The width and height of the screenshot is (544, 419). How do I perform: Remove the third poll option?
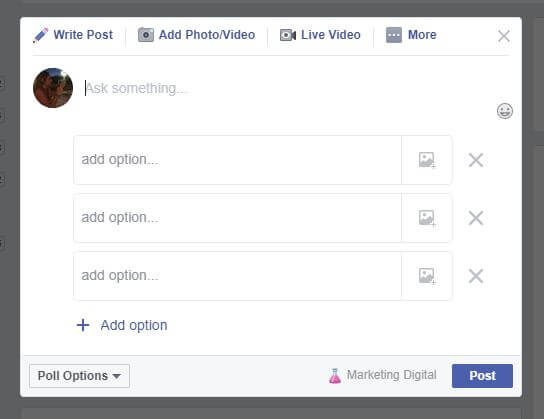[x=476, y=276]
